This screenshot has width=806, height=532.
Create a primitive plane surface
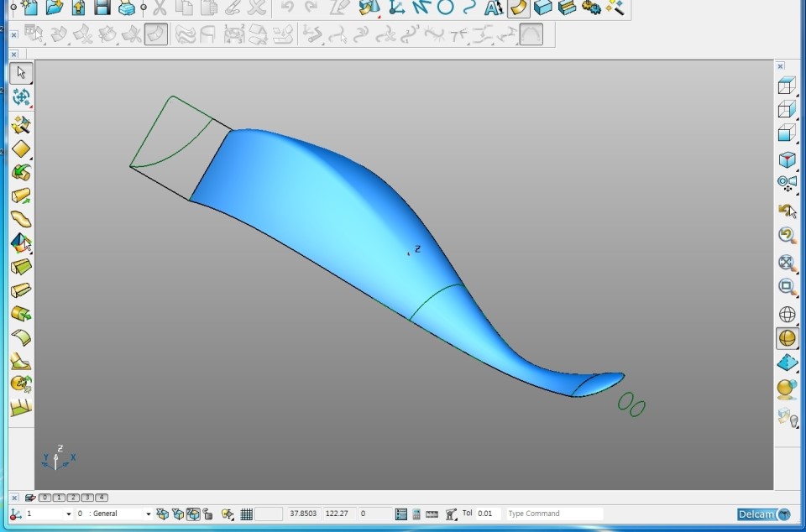click(x=21, y=149)
